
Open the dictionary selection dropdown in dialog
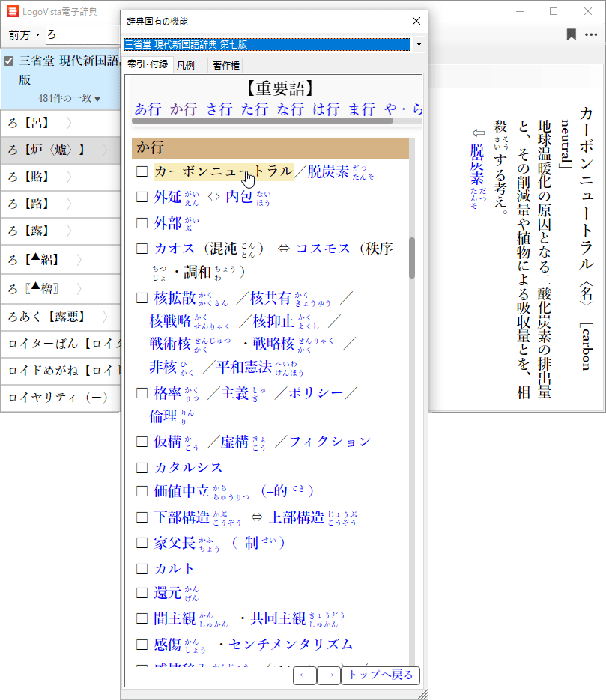(x=418, y=45)
